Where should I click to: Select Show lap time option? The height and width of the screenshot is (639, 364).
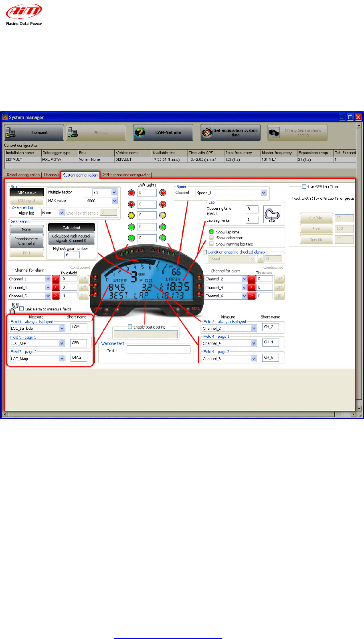click(x=212, y=232)
